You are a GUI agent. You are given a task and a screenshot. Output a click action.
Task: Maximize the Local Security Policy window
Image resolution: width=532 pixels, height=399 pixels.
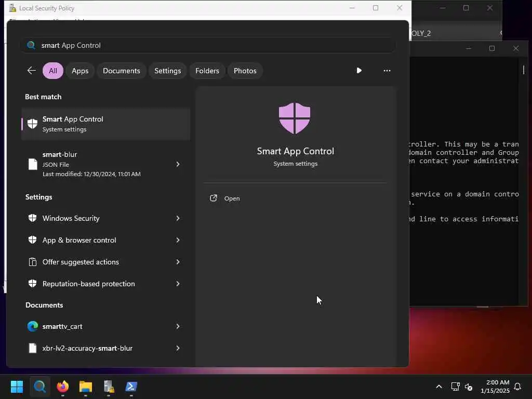(x=376, y=8)
